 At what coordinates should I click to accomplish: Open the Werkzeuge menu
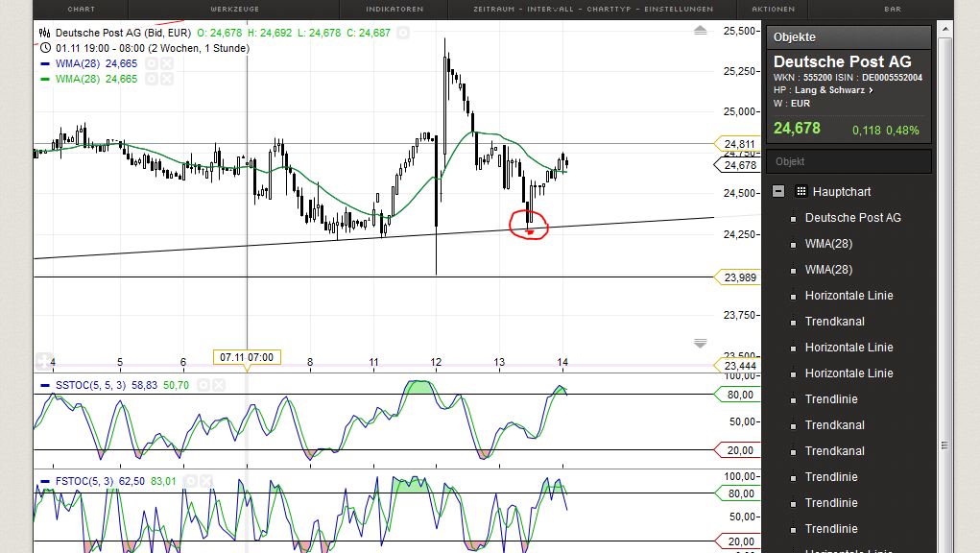234,9
